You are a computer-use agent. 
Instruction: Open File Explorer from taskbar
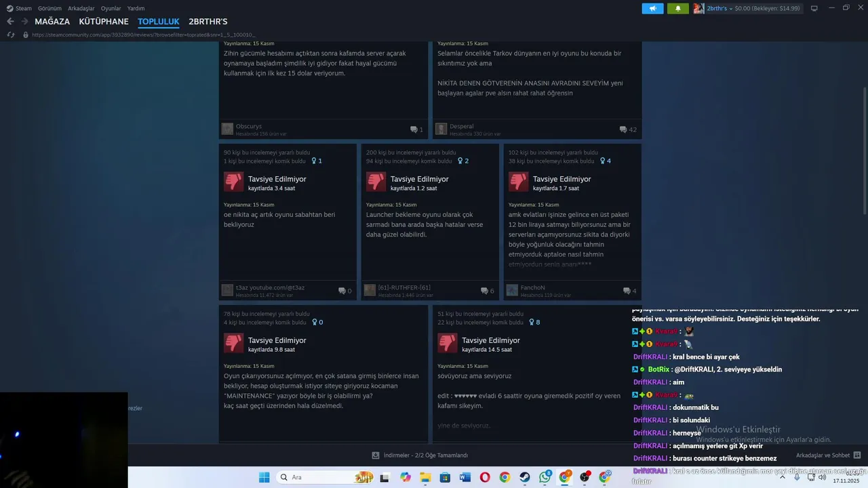click(x=425, y=477)
